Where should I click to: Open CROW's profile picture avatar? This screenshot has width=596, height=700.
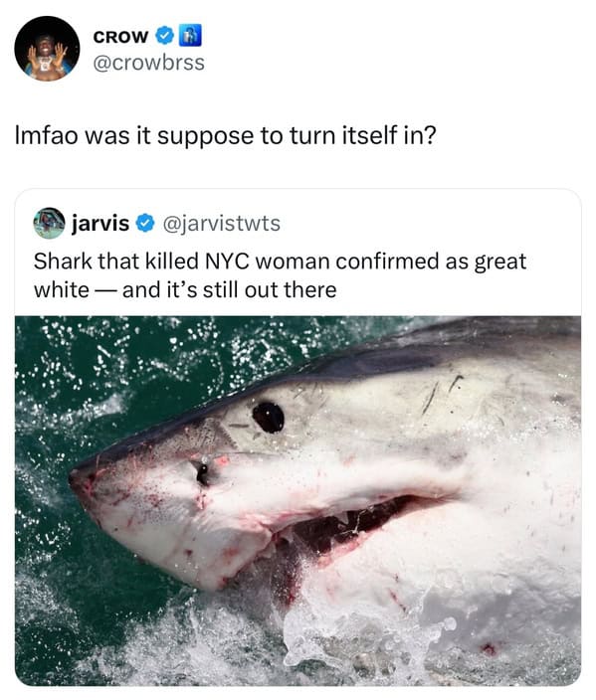point(47,49)
